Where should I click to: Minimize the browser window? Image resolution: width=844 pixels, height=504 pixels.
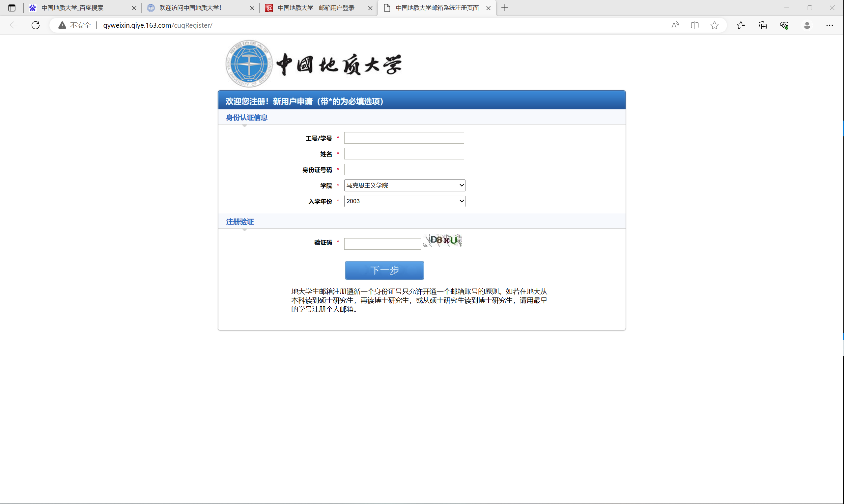pos(787,8)
